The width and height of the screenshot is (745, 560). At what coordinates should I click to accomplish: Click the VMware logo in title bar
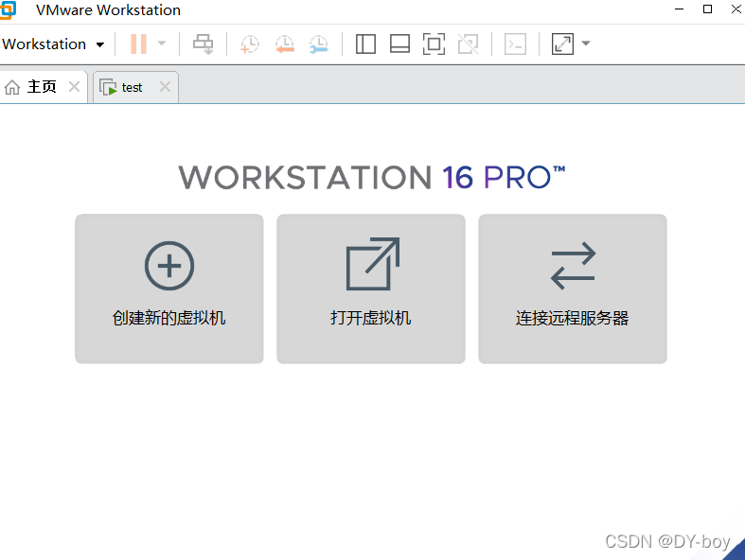tap(8, 10)
